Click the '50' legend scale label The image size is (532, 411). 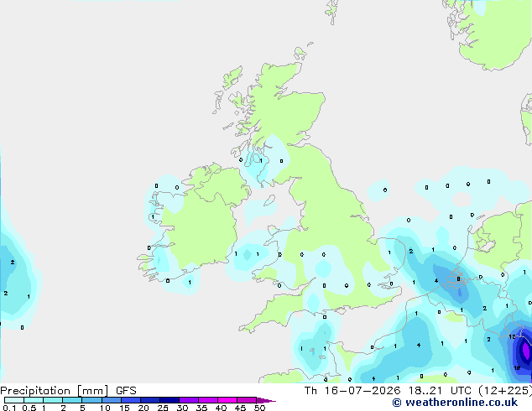pyautogui.click(x=259, y=408)
